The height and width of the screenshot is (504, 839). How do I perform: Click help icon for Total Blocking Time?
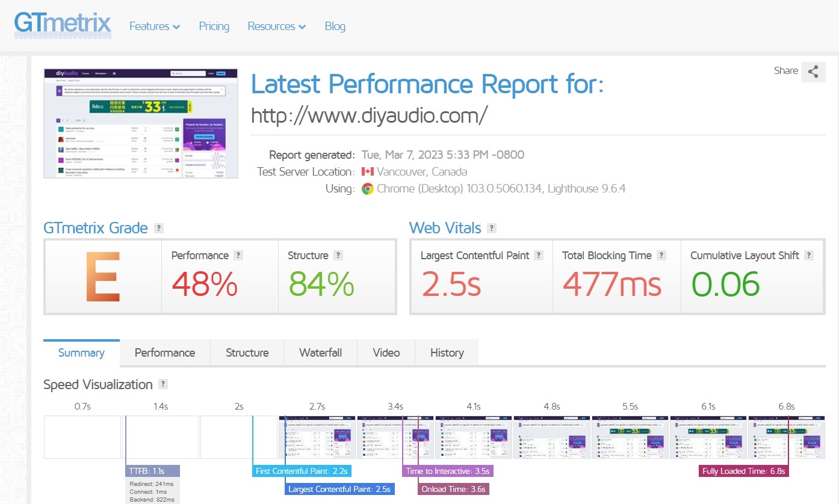click(x=661, y=256)
